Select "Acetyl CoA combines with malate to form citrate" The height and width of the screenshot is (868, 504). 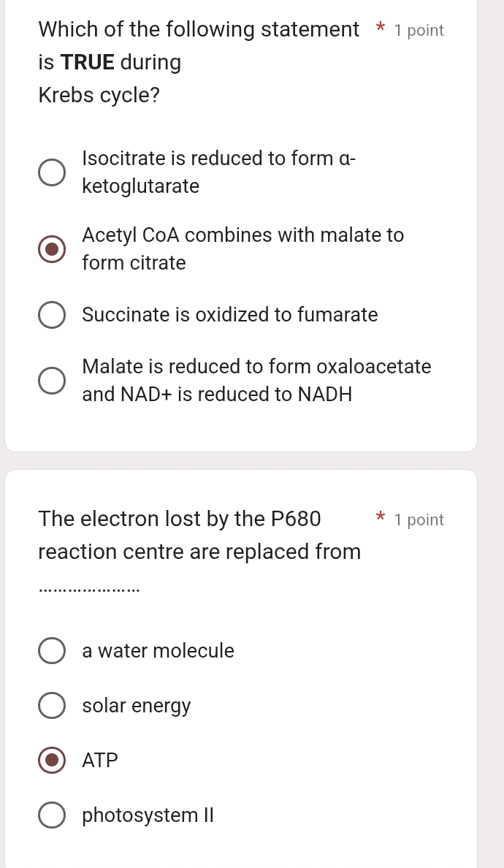tap(52, 249)
